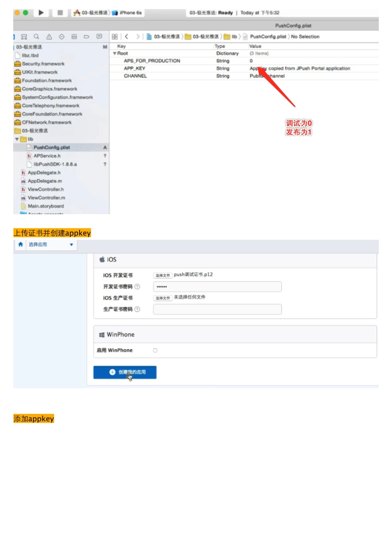Open the test navigator diamond icon
This screenshot has width=392, height=555.
click(61, 37)
